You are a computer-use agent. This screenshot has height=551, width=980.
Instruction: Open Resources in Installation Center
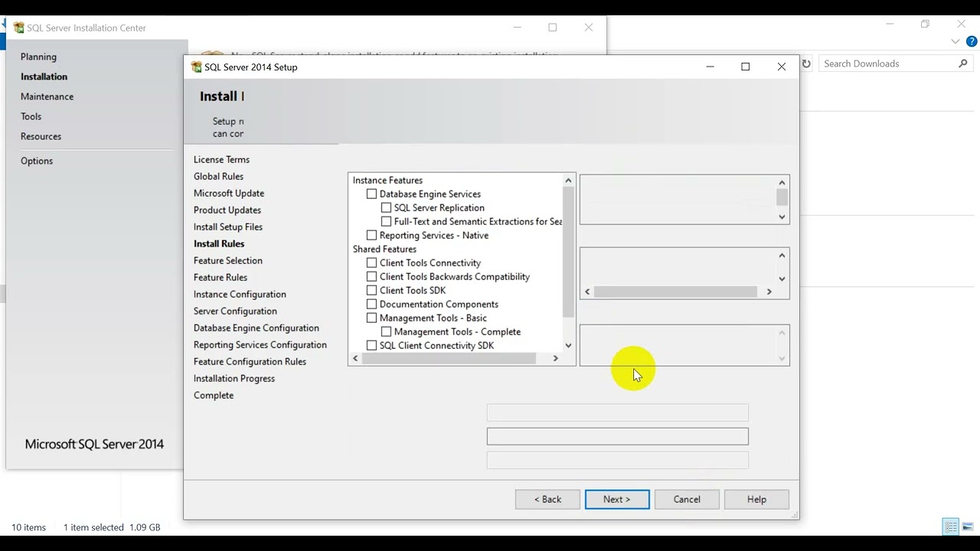[x=41, y=136]
